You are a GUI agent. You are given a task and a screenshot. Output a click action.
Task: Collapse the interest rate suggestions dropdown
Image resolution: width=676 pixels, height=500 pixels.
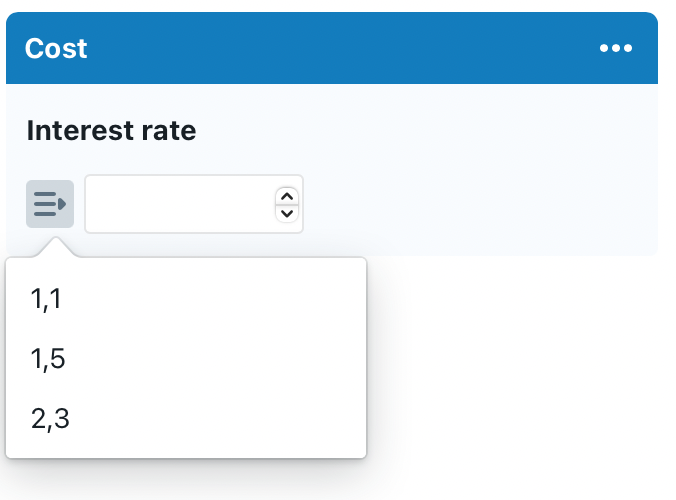(x=50, y=204)
